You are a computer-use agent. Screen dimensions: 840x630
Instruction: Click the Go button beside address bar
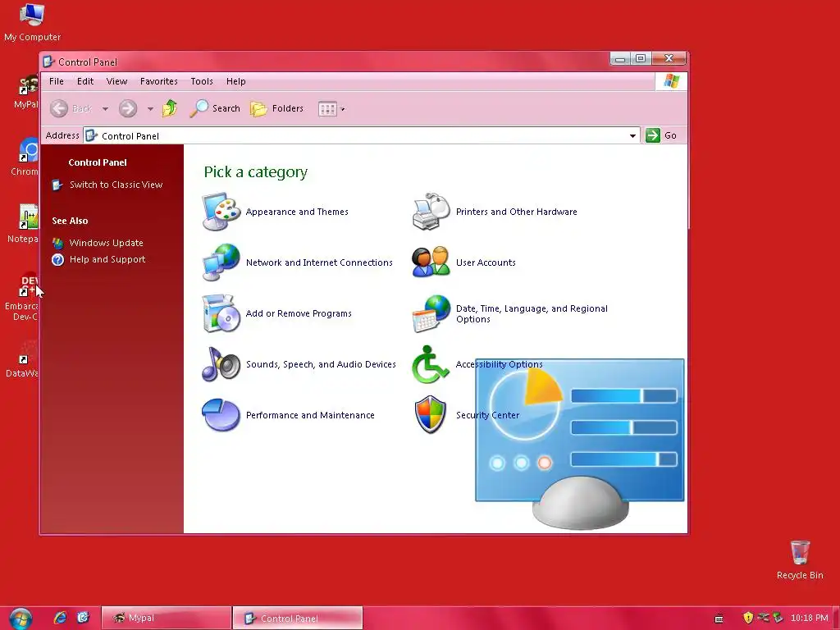[x=661, y=135]
